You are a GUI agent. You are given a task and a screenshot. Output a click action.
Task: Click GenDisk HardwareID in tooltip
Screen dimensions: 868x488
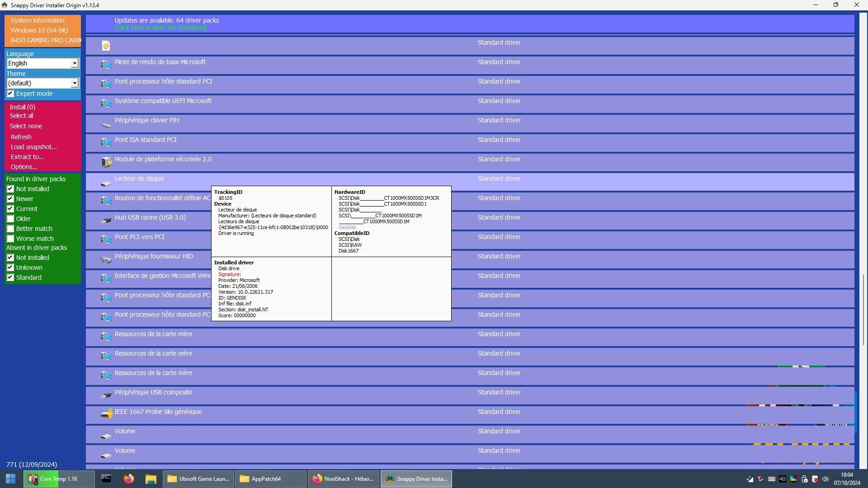347,227
